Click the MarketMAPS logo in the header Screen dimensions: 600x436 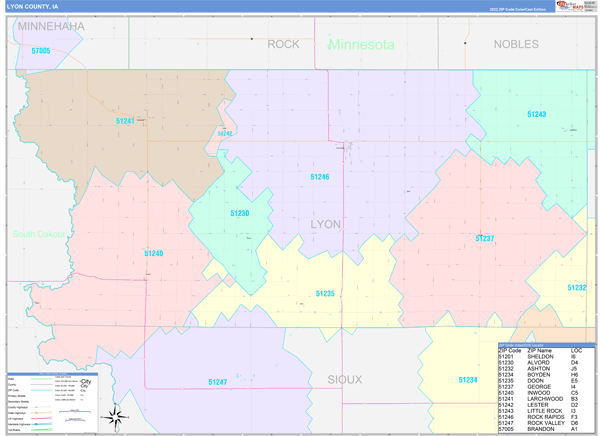570,6
